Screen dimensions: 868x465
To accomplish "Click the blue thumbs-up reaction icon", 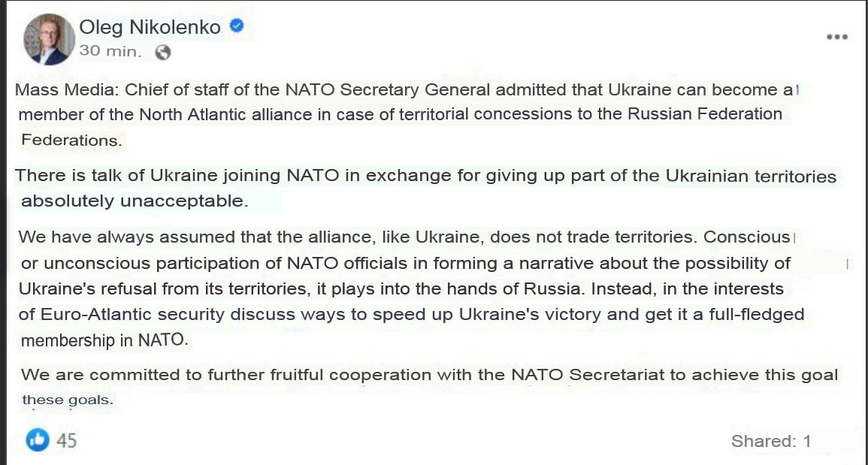I will (37, 439).
